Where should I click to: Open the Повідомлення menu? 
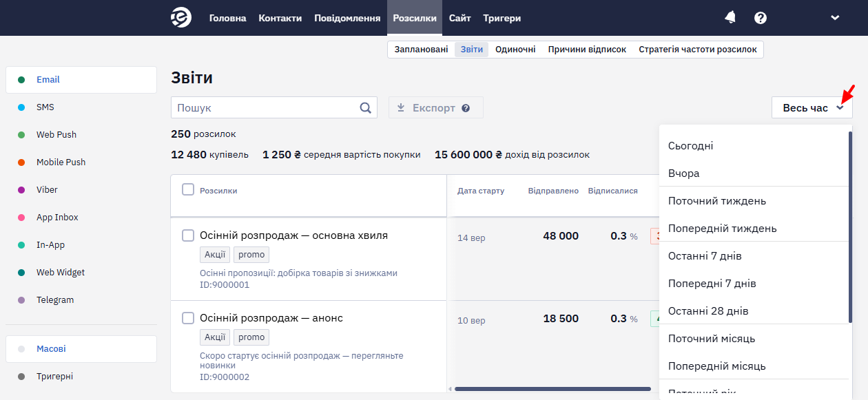pos(347,18)
